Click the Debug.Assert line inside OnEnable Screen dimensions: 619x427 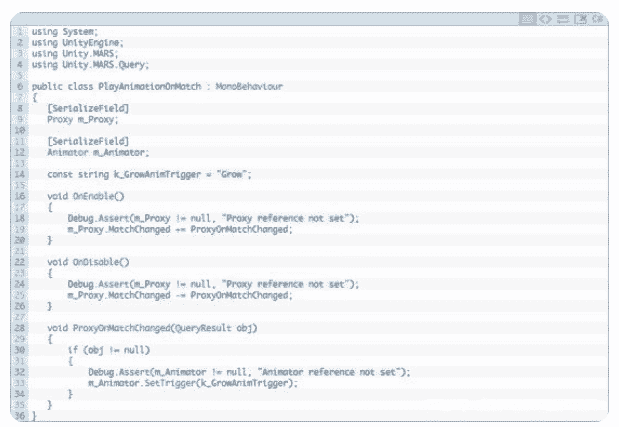point(213,218)
